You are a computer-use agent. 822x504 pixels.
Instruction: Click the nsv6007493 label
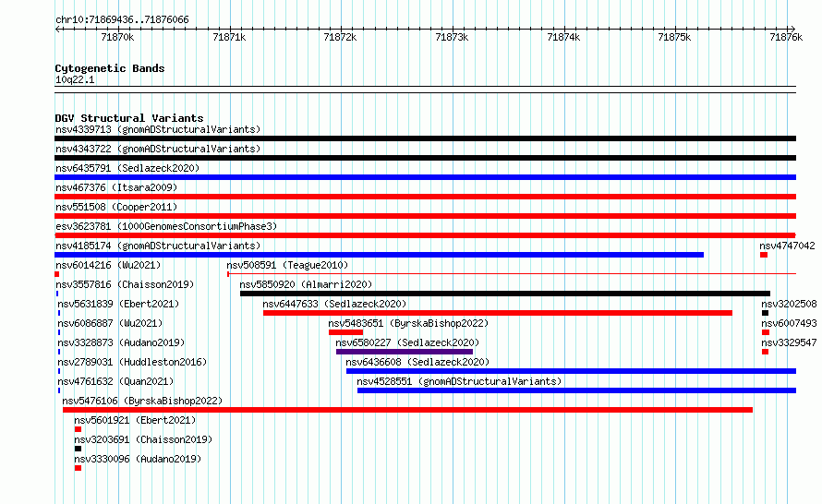(x=789, y=323)
